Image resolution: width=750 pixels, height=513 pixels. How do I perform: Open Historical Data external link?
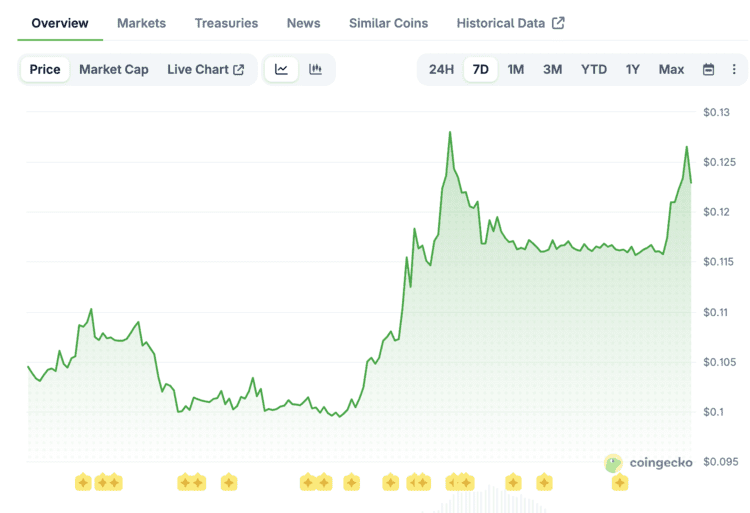coord(510,23)
